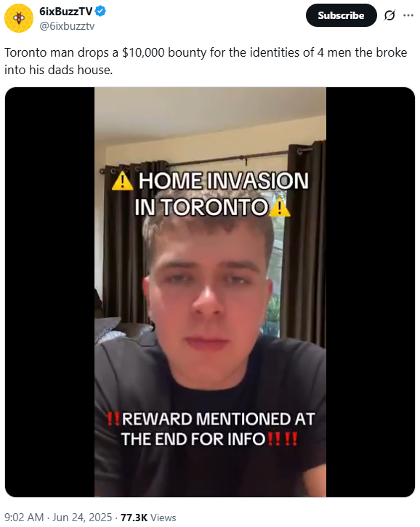
Task: Play the home invasion video
Action: 210,292
